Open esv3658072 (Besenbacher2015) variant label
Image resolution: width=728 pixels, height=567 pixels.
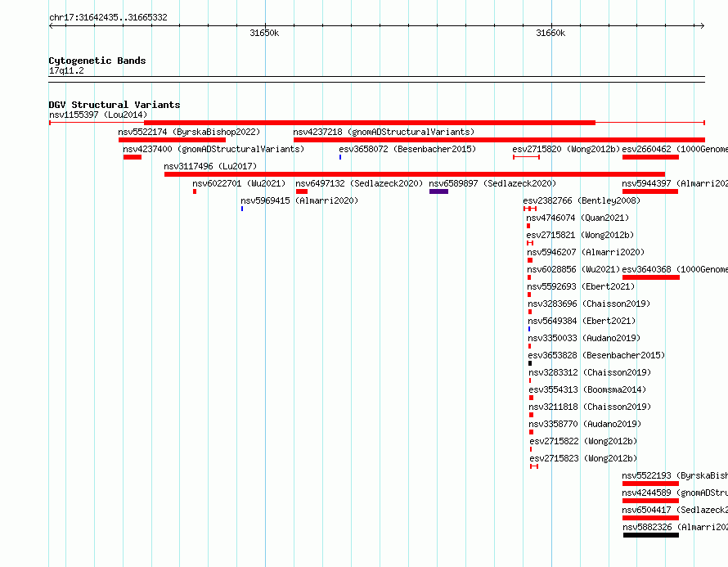pyautogui.click(x=407, y=149)
